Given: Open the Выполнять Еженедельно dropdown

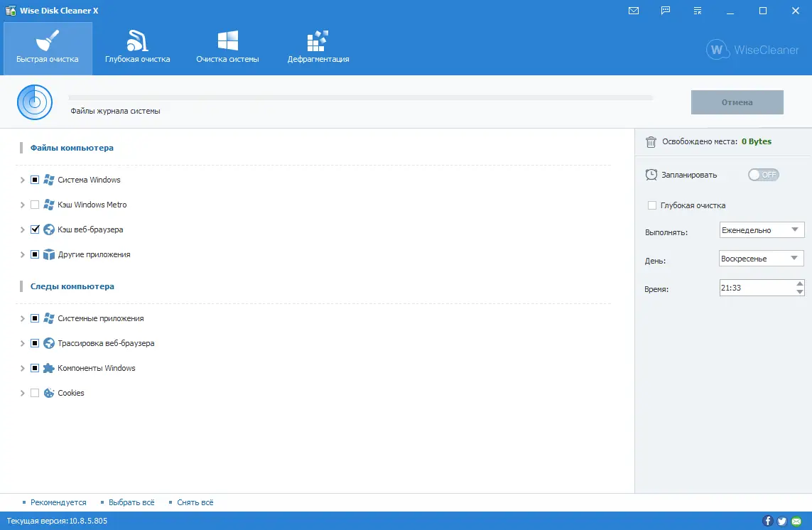Looking at the screenshot, I should (x=762, y=230).
